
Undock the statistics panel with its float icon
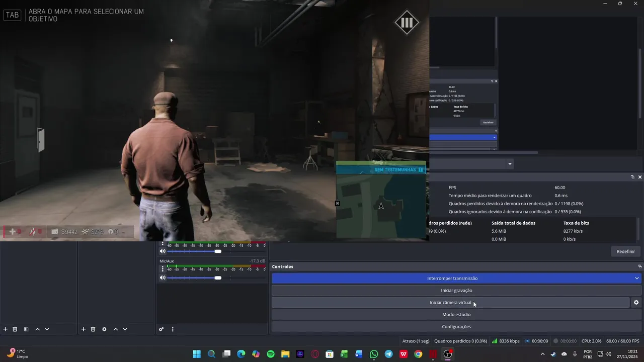pyautogui.click(x=632, y=177)
